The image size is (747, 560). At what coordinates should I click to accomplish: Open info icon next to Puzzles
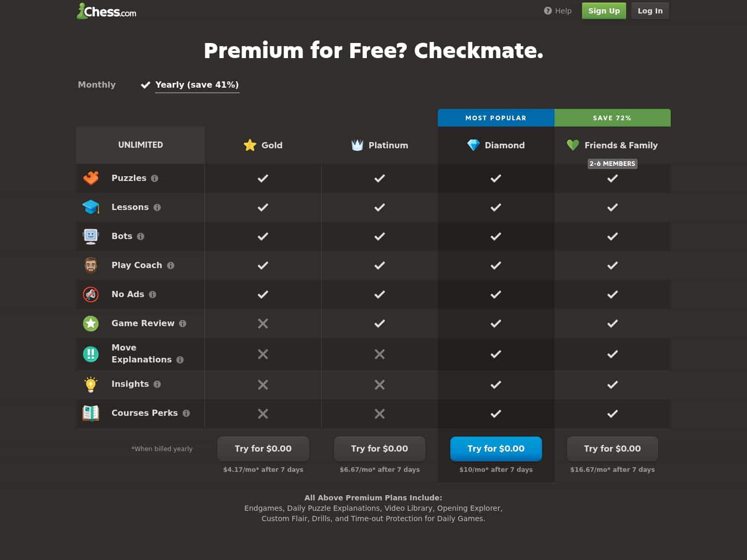point(155,178)
